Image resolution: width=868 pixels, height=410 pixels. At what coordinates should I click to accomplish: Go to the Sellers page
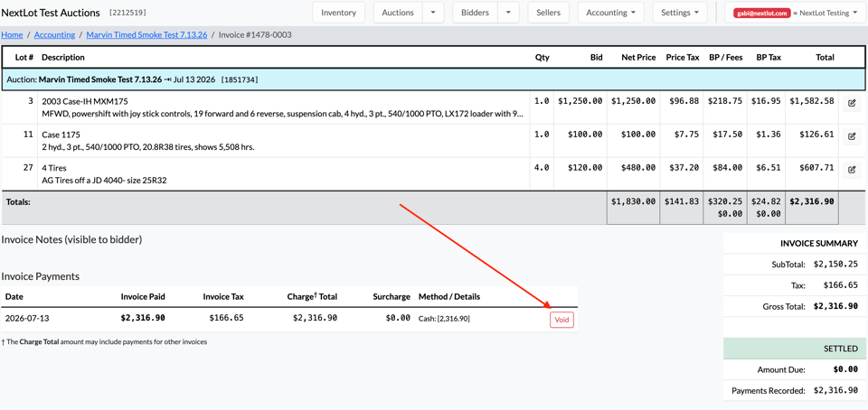point(548,12)
